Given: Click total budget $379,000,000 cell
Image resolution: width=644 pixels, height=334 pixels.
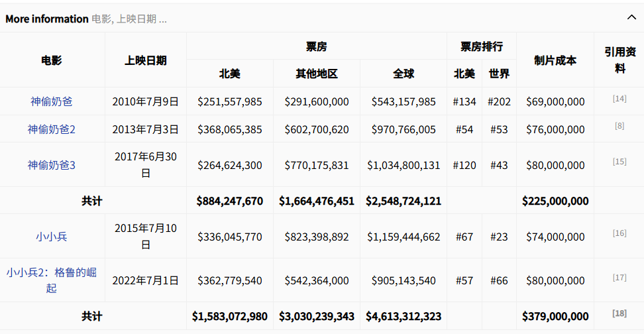Looking at the screenshot, I should (555, 317).
